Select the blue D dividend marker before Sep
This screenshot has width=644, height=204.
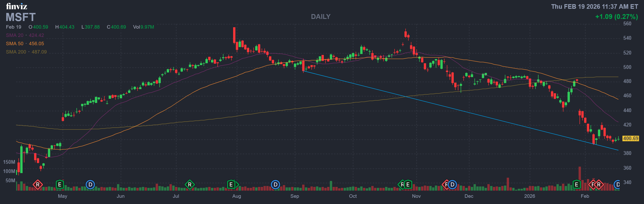click(x=275, y=185)
